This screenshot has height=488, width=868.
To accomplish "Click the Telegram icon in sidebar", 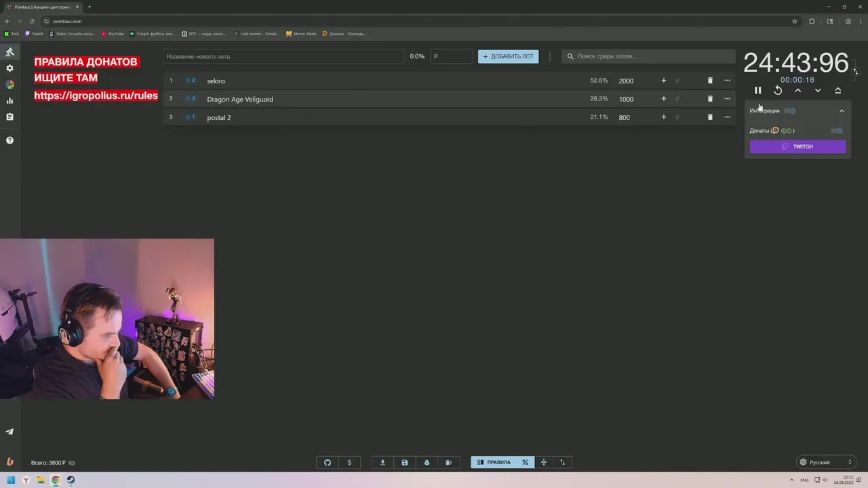I will 9,432.
